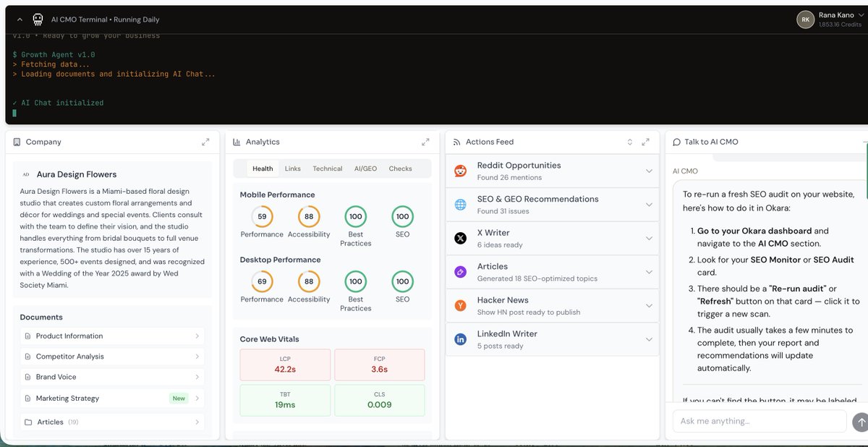The width and height of the screenshot is (868, 447).
Task: Open the Competitor Analysis document
Action: [x=112, y=357]
